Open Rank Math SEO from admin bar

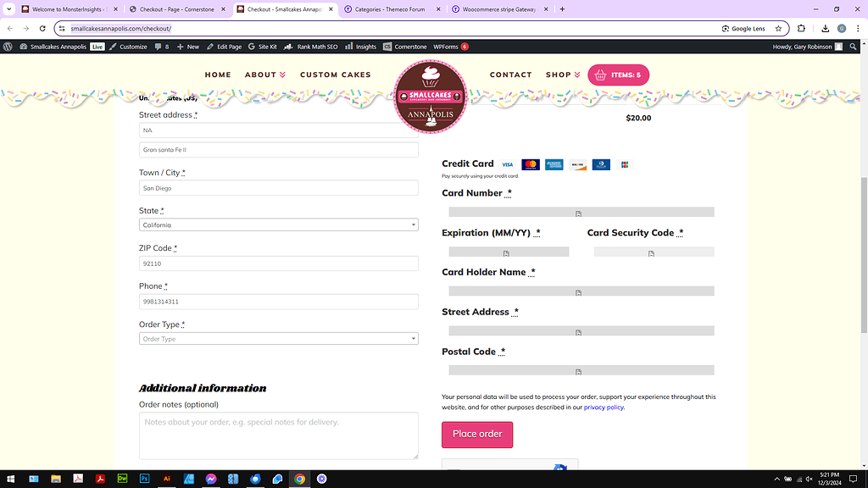click(312, 47)
